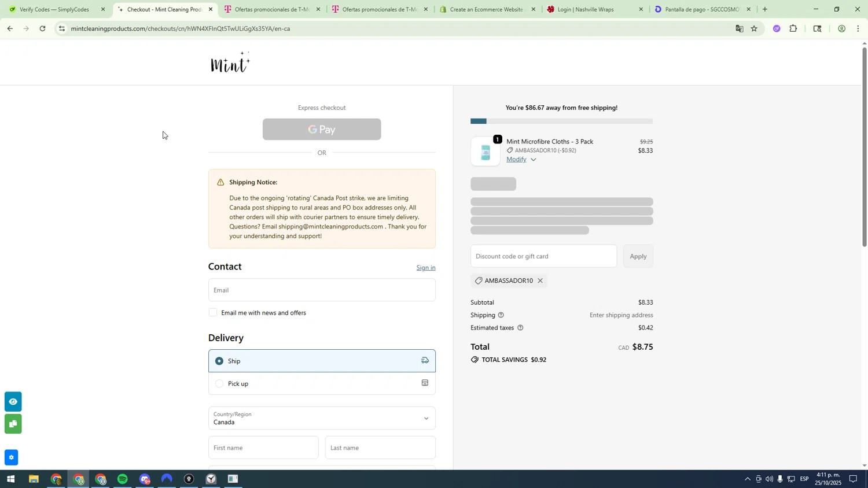868x488 pixels.
Task: Click the Google Translate icon in address bar
Action: (x=739, y=28)
